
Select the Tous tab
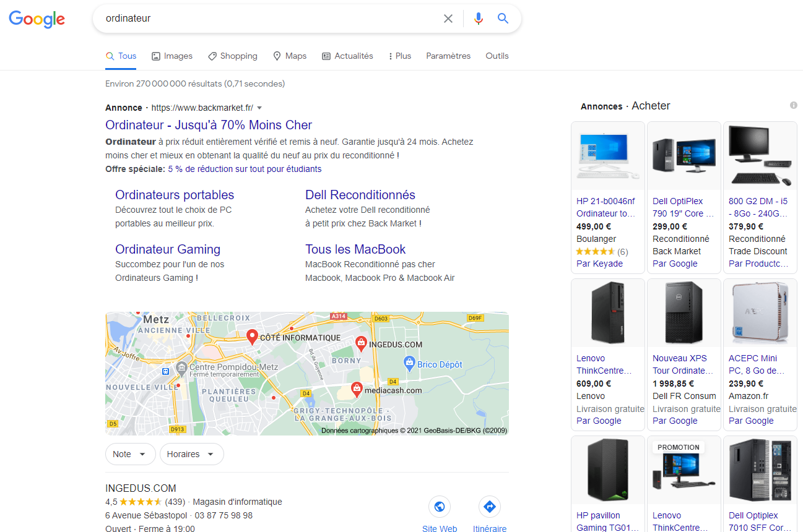(x=121, y=56)
